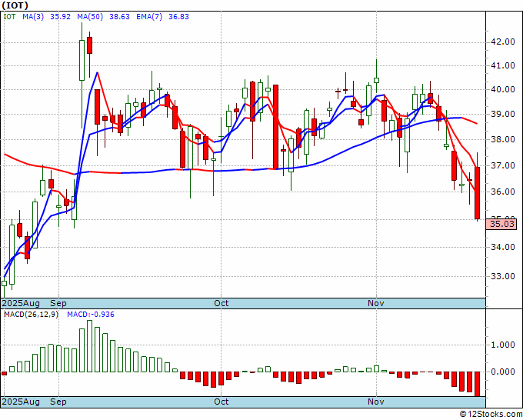This screenshot has height=420, width=523.
Task: Click the Sep label under MACD panel
Action: (x=58, y=402)
